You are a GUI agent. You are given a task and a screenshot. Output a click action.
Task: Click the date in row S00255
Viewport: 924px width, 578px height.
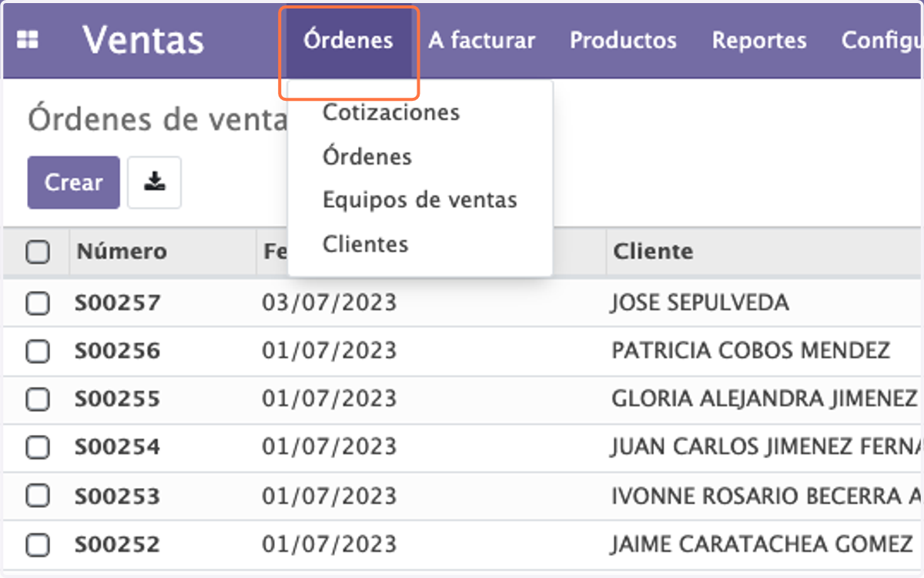tap(329, 399)
